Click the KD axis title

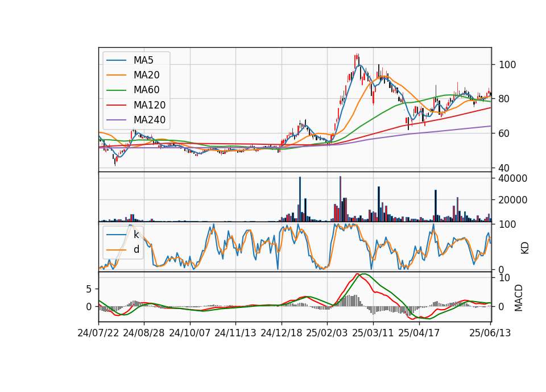524,248
